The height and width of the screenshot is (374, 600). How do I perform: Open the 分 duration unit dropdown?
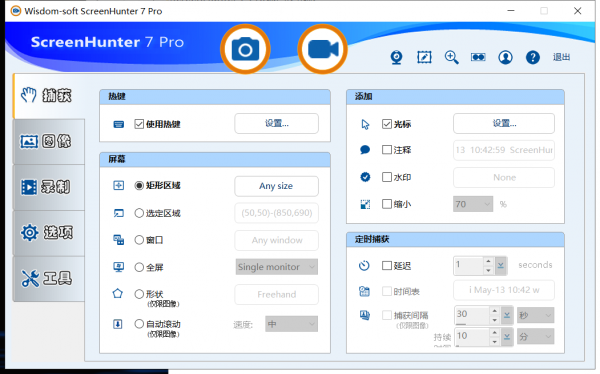point(536,336)
